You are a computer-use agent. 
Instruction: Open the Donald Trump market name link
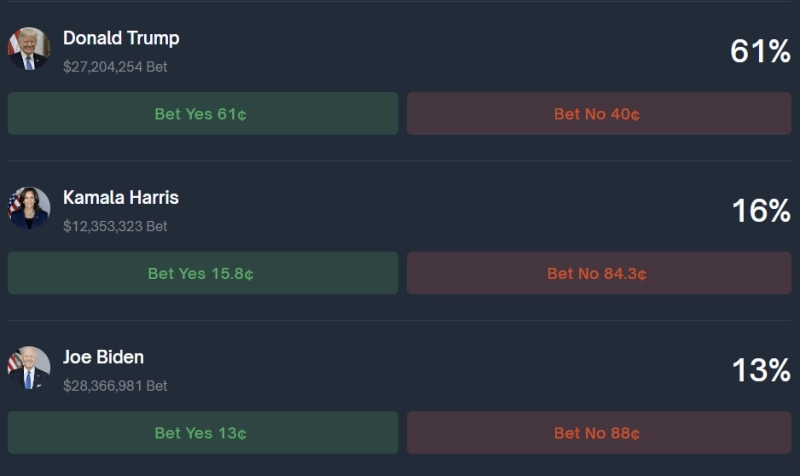(121, 38)
